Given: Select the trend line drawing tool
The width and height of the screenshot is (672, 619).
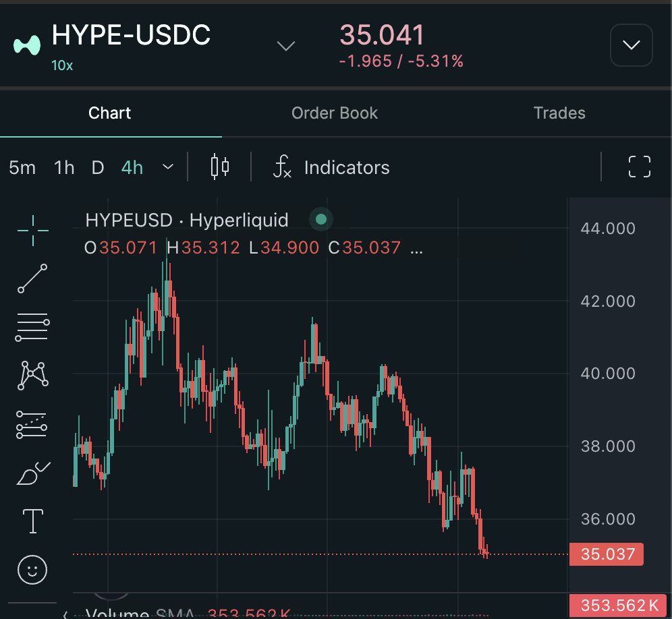Looking at the screenshot, I should 32,278.
